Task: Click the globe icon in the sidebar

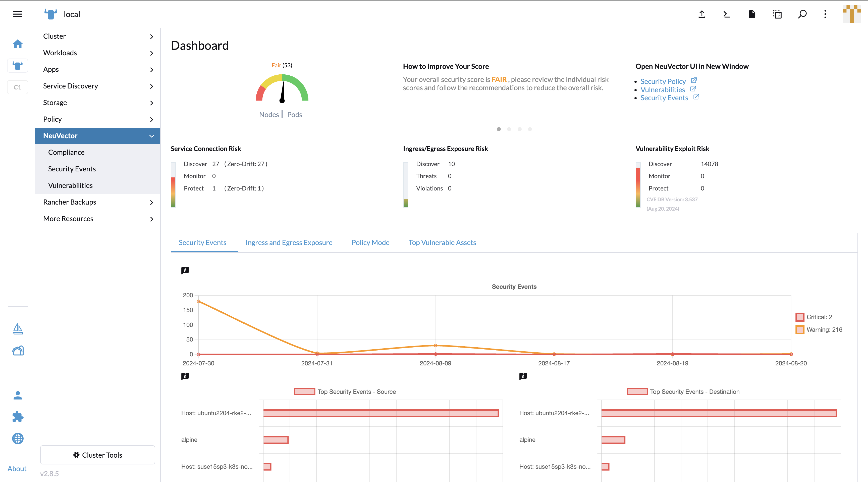Action: coord(18,439)
